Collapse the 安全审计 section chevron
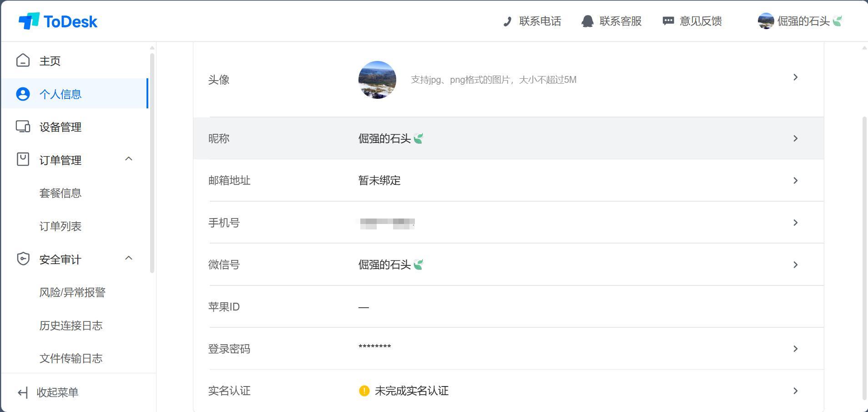 click(x=129, y=258)
